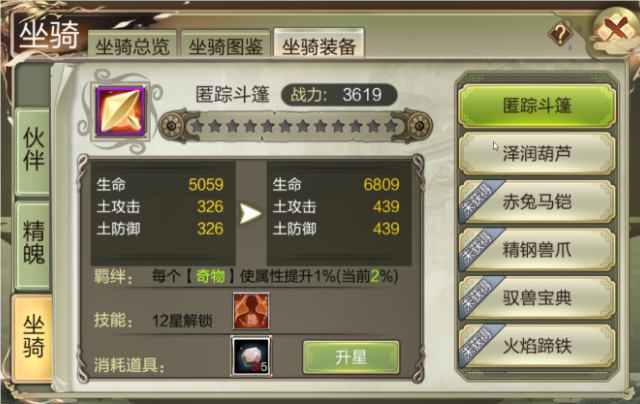Click the right ornament of the star bar

pyautogui.click(x=418, y=126)
